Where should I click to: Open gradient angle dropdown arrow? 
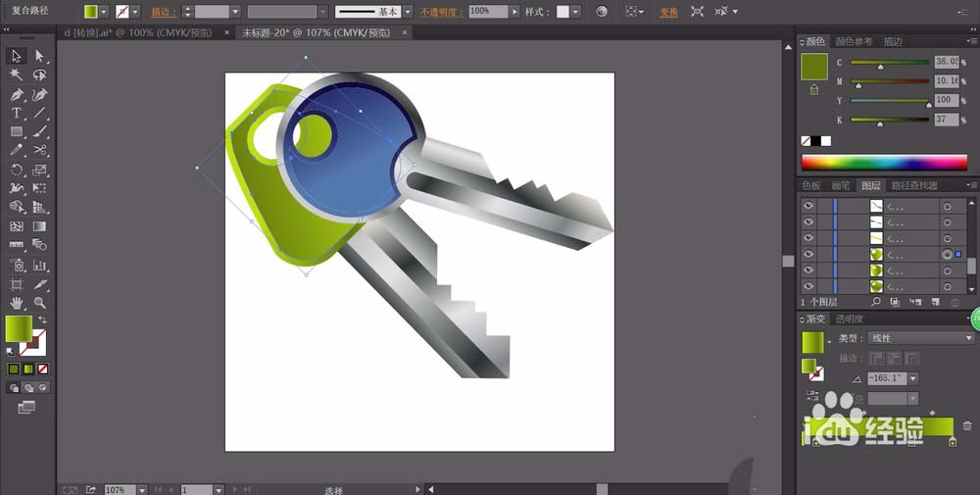coord(913,378)
